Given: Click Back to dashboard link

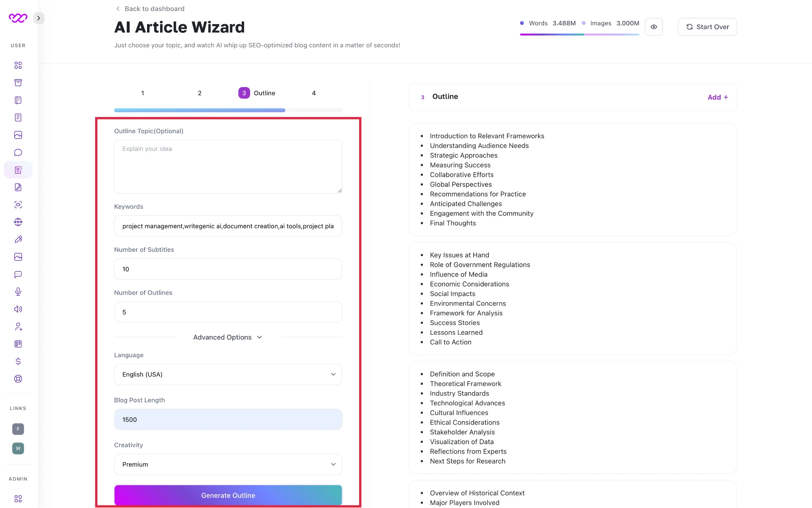Looking at the screenshot, I should pyautogui.click(x=150, y=8).
